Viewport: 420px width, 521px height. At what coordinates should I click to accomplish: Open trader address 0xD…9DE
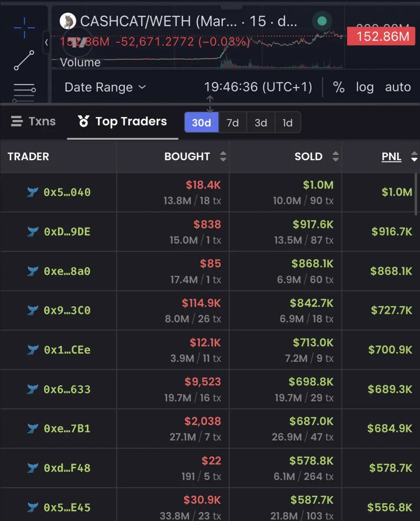tap(67, 231)
